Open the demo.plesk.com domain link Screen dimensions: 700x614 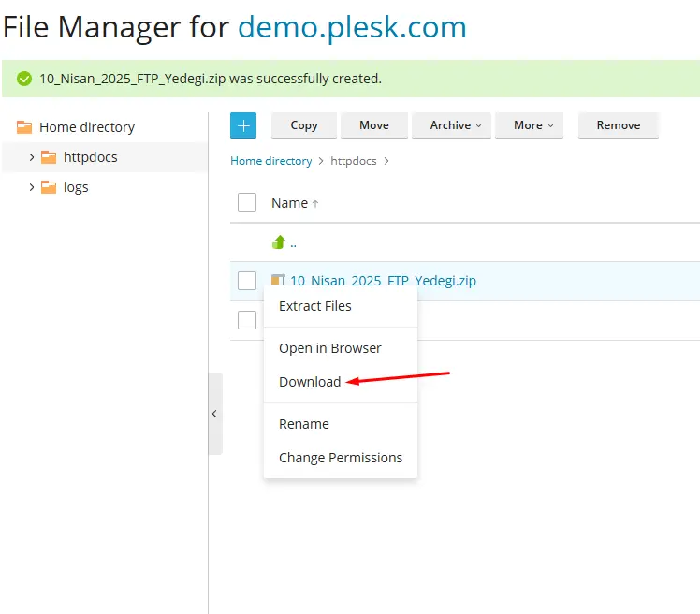click(352, 27)
